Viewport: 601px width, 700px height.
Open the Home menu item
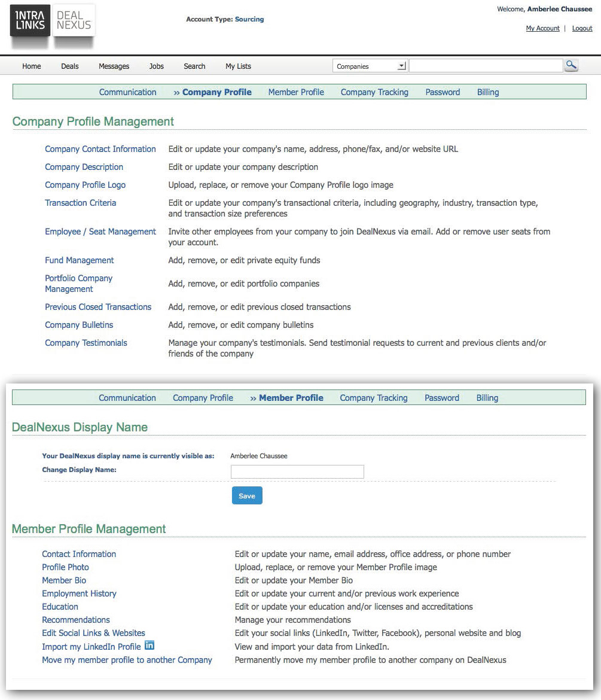click(x=32, y=66)
